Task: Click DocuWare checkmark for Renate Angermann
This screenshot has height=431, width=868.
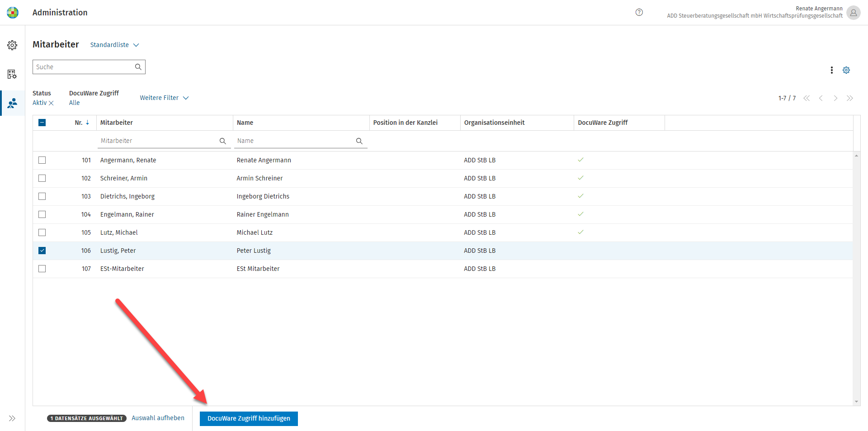Action: 580,160
